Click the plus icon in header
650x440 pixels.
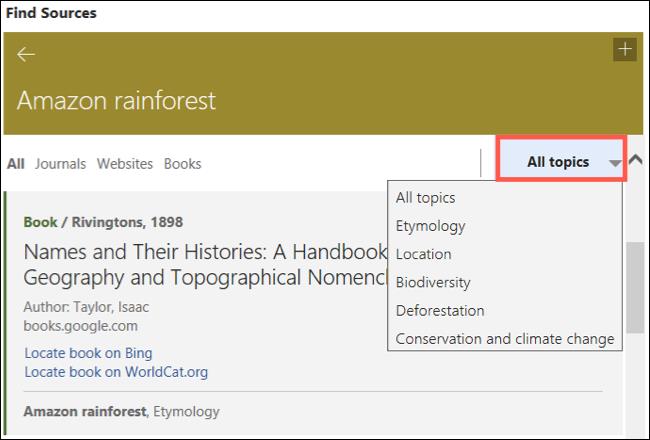[624, 49]
